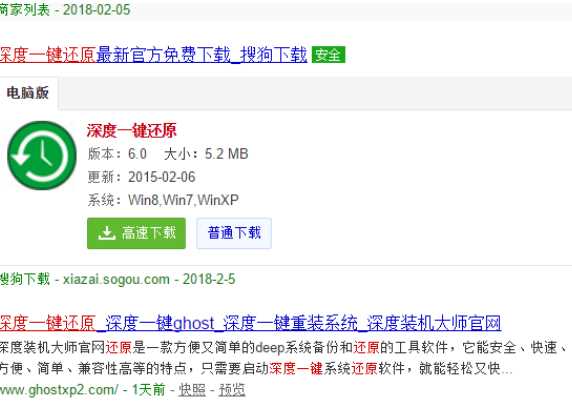Open the 深度装机大师官网 result title link
Viewport: 572px width, 408px height.
pos(250,323)
